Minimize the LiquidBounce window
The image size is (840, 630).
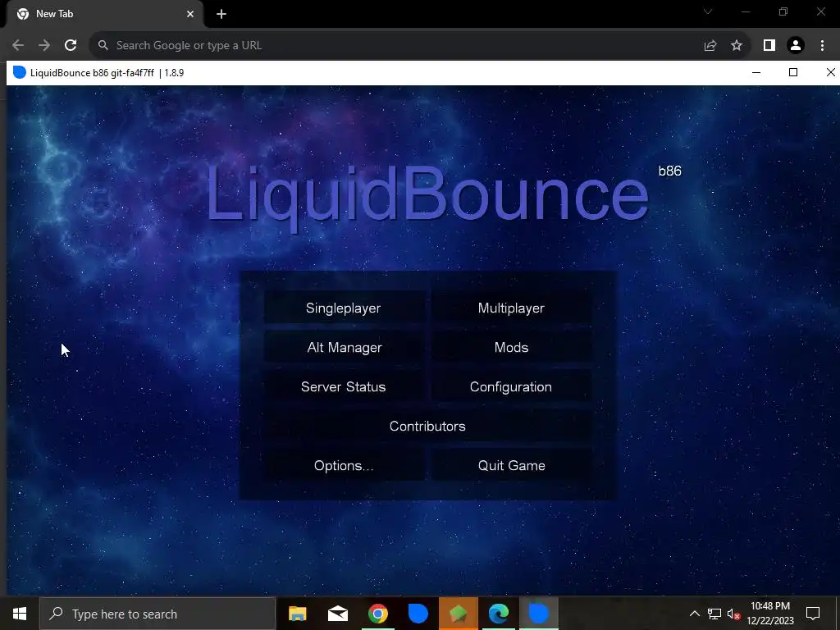tap(756, 72)
